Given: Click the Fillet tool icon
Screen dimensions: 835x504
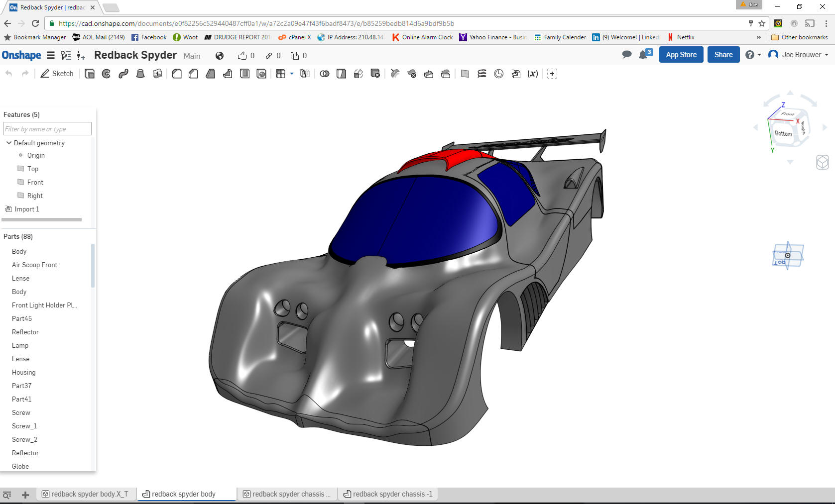Looking at the screenshot, I should [x=177, y=74].
